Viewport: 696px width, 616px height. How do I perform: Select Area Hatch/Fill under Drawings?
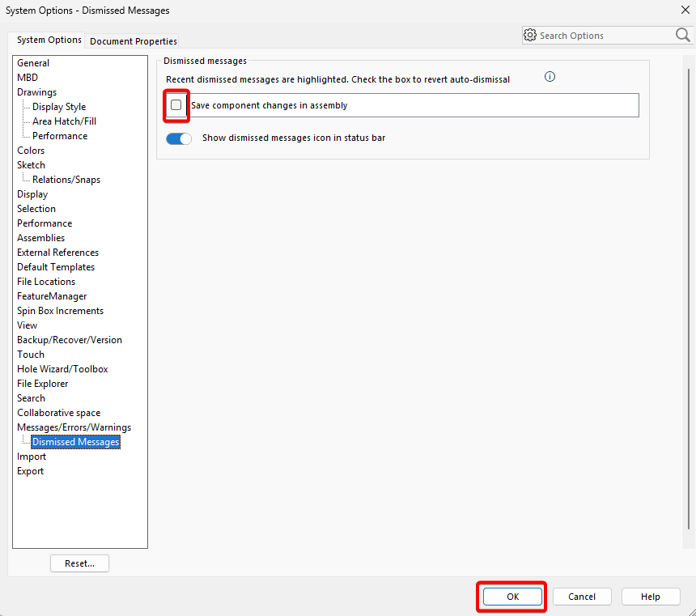[65, 121]
